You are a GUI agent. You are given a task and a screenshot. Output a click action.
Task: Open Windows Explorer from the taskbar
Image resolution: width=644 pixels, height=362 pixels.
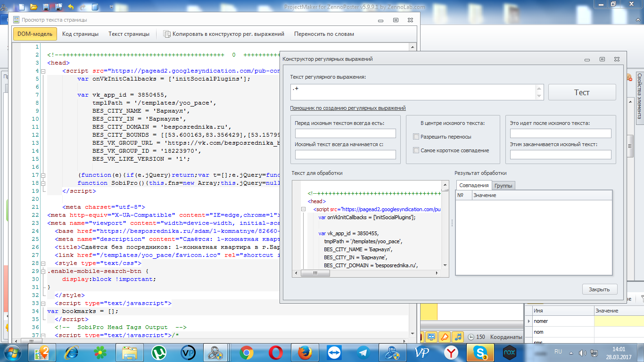[130, 353]
